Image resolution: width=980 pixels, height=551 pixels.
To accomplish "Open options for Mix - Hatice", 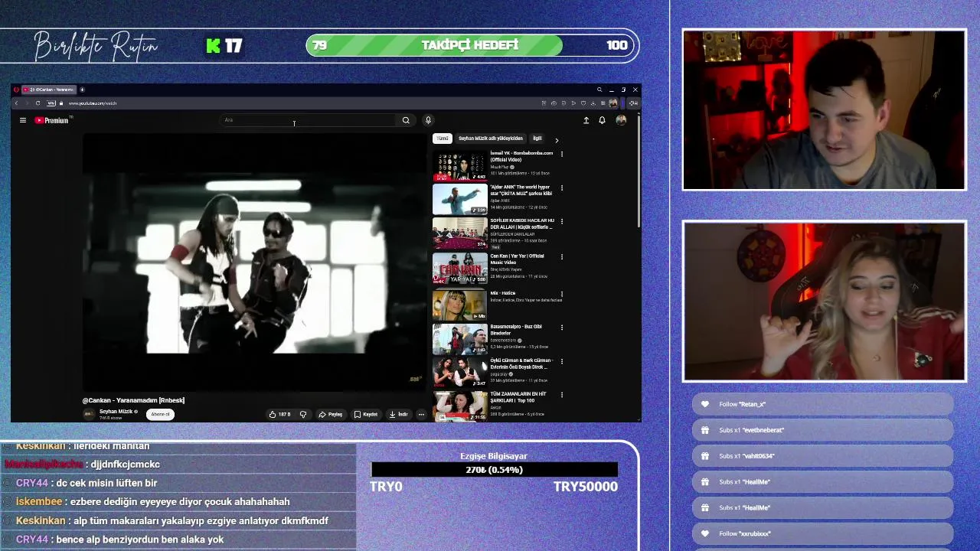I will [562, 294].
